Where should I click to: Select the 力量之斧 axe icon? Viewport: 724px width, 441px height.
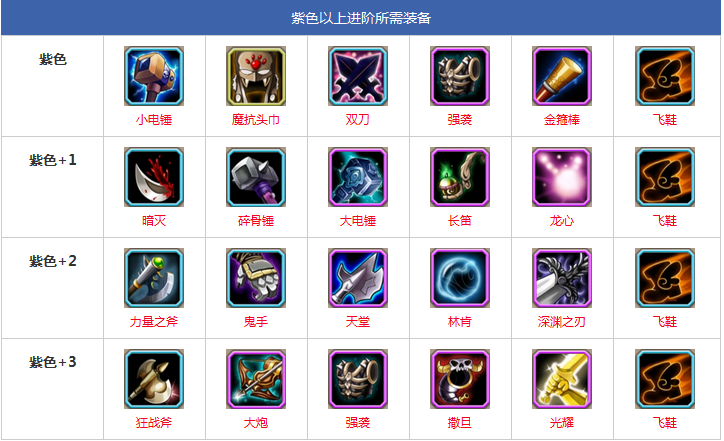(154, 278)
